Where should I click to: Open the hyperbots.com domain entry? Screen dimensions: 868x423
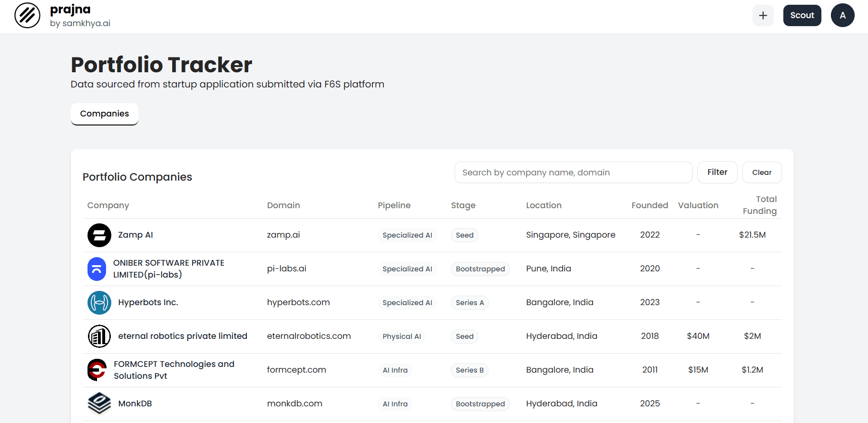tap(298, 302)
